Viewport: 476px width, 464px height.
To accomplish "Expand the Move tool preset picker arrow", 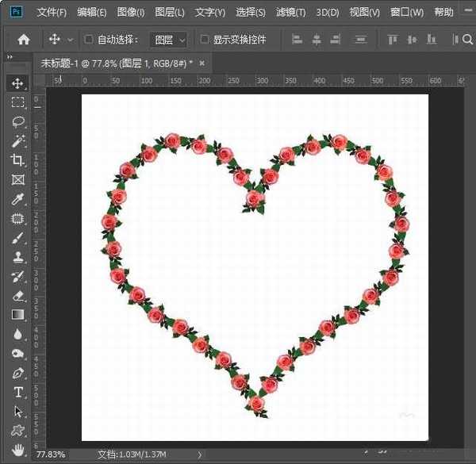I will click(70, 40).
